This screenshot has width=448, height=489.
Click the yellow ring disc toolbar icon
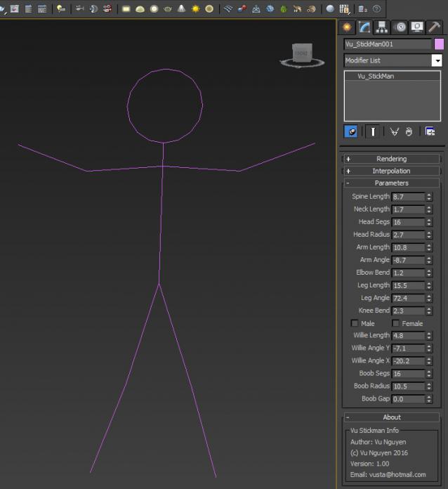tap(209, 8)
